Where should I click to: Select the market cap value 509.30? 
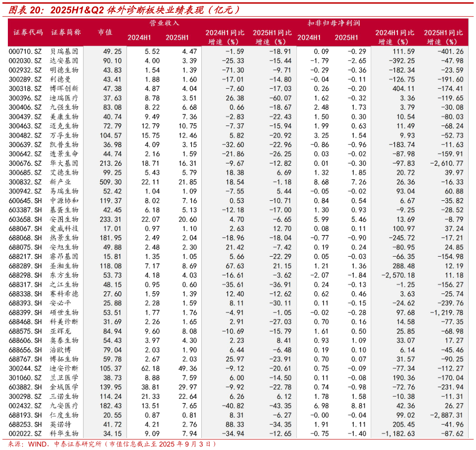[x=110, y=182]
